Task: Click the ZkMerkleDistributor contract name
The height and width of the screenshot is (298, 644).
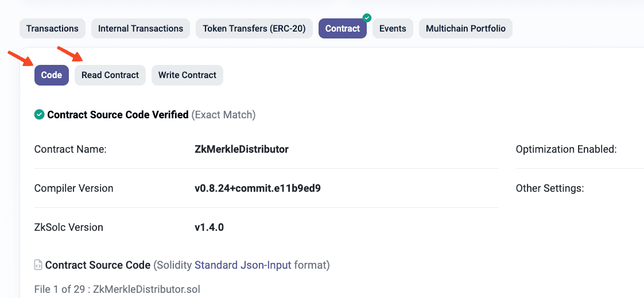Action: coord(242,149)
